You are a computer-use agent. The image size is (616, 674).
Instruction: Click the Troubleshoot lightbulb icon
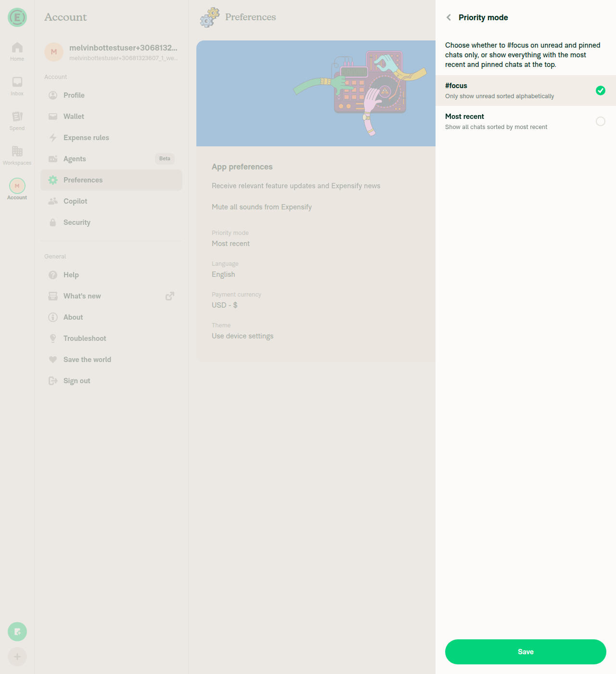(x=53, y=338)
